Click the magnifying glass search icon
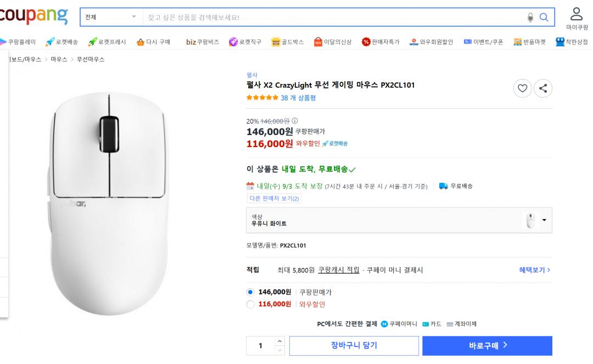The width and height of the screenshot is (593, 364). [x=544, y=18]
